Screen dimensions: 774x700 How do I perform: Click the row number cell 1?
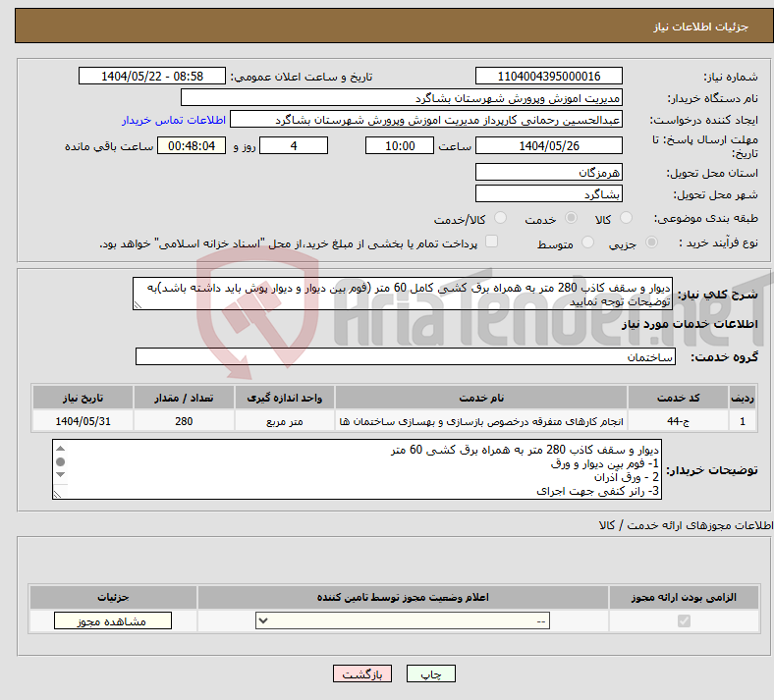click(743, 421)
